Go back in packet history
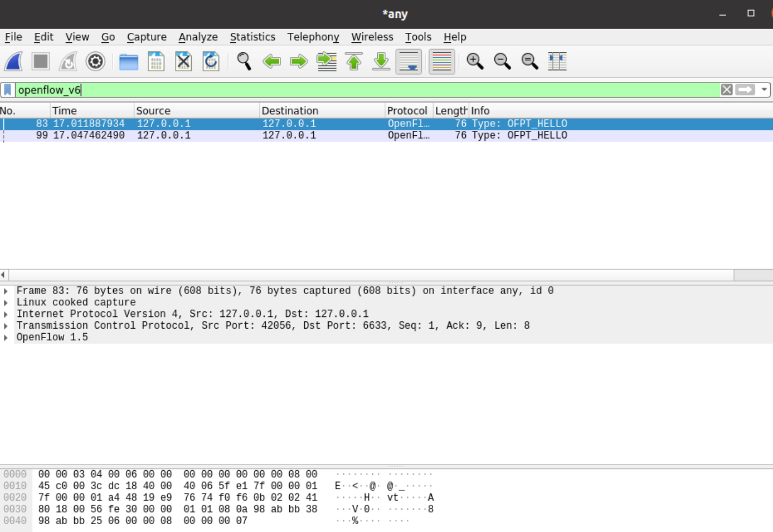 (x=271, y=61)
